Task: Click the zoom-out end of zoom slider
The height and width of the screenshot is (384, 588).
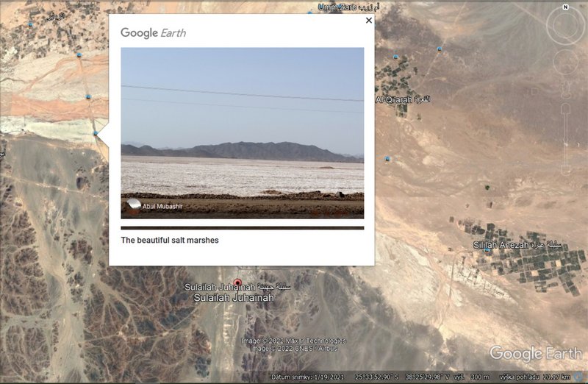Action: 565,171
